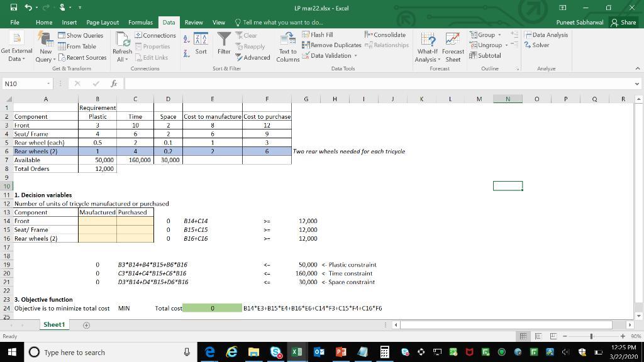Click the Share button
Viewport: 644px width, 362px height.
tap(623, 22)
